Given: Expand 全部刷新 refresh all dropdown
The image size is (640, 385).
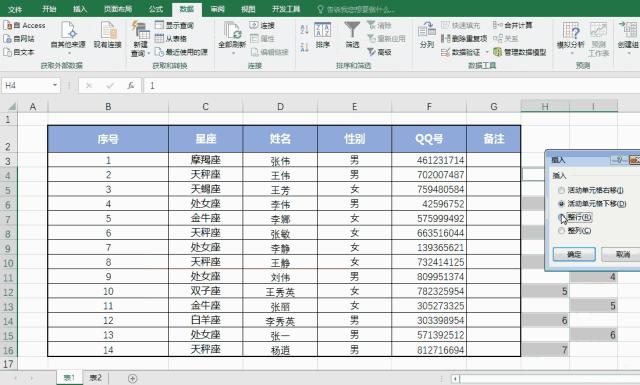Looking at the screenshot, I should (232, 53).
